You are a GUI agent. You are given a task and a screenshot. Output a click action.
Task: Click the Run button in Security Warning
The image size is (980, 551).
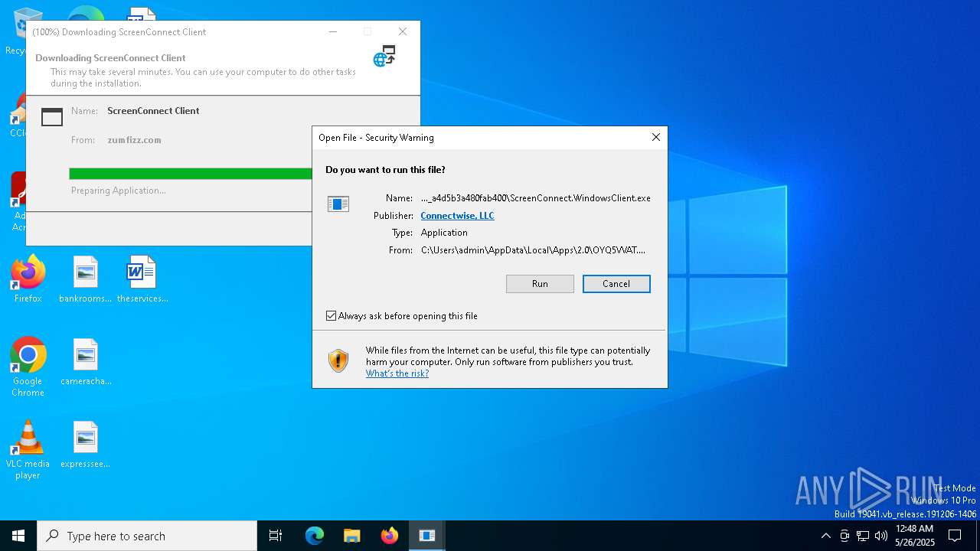(540, 284)
